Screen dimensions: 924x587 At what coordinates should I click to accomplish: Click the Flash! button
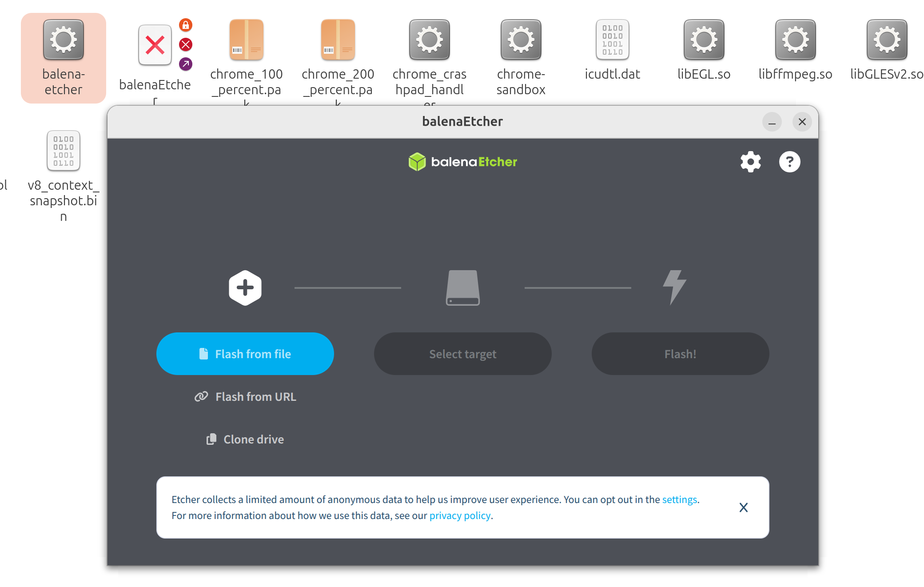tap(681, 354)
